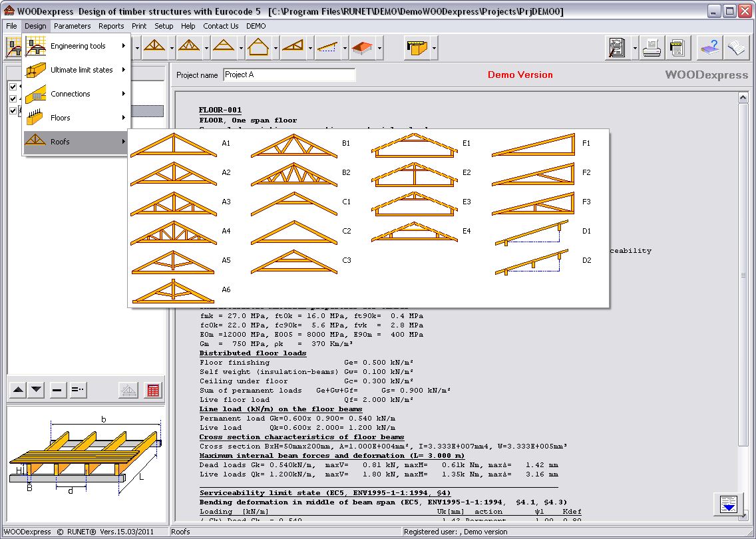Click the house-frame outline toolbar icon
This screenshot has height=539, width=756.
[x=258, y=47]
